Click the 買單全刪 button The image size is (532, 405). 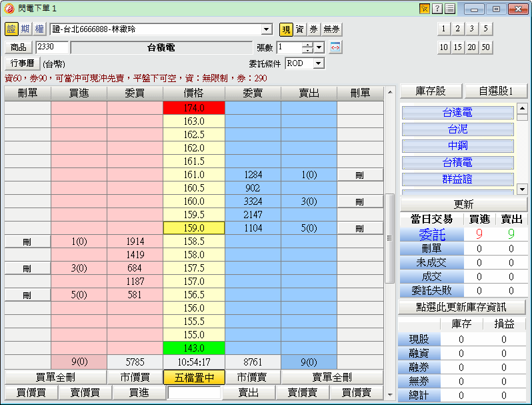(x=55, y=378)
